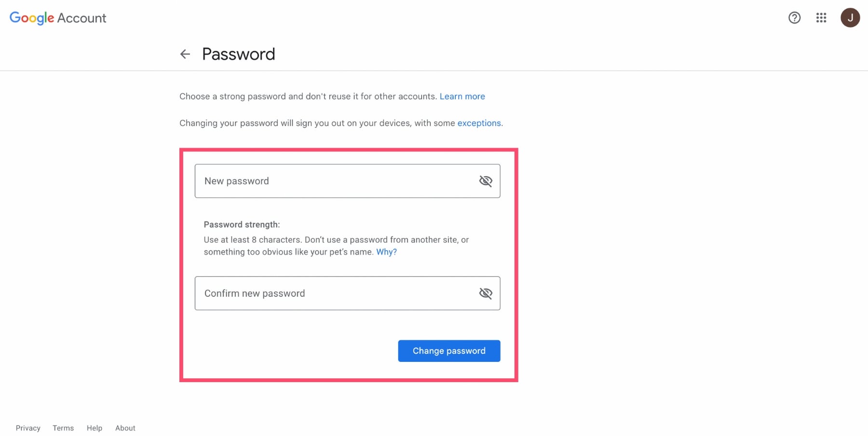Click the back arrow next to Password

click(185, 54)
